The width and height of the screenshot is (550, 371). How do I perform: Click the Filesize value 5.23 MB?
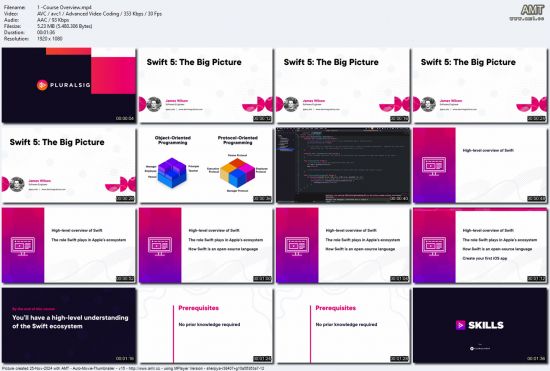point(65,26)
